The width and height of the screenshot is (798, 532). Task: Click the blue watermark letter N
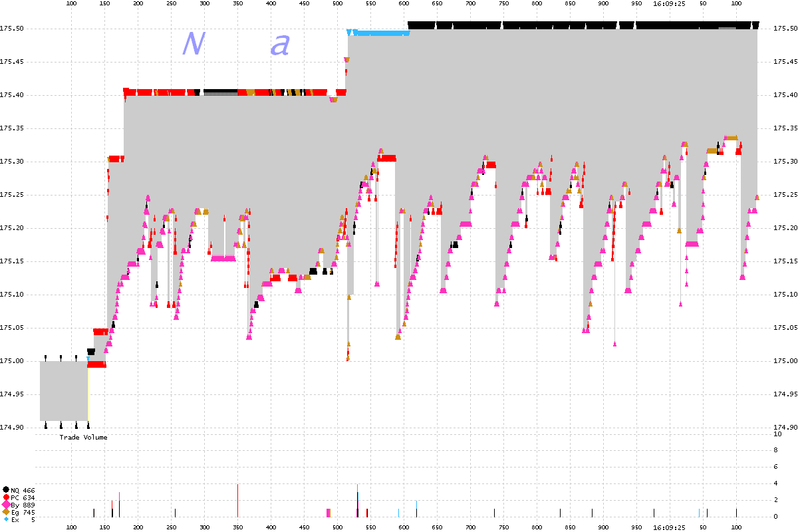pos(193,44)
